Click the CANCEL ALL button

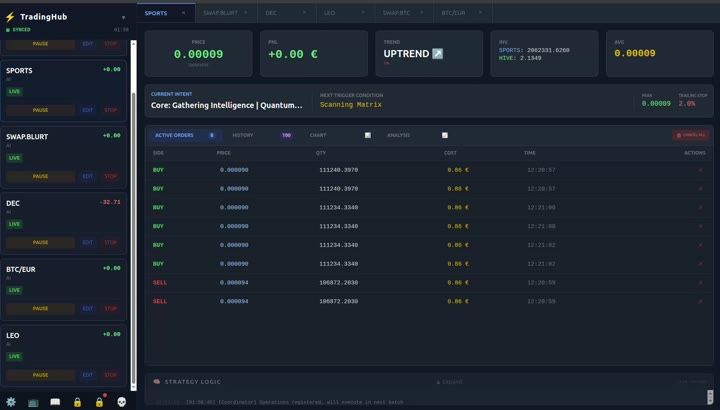pyautogui.click(x=691, y=135)
